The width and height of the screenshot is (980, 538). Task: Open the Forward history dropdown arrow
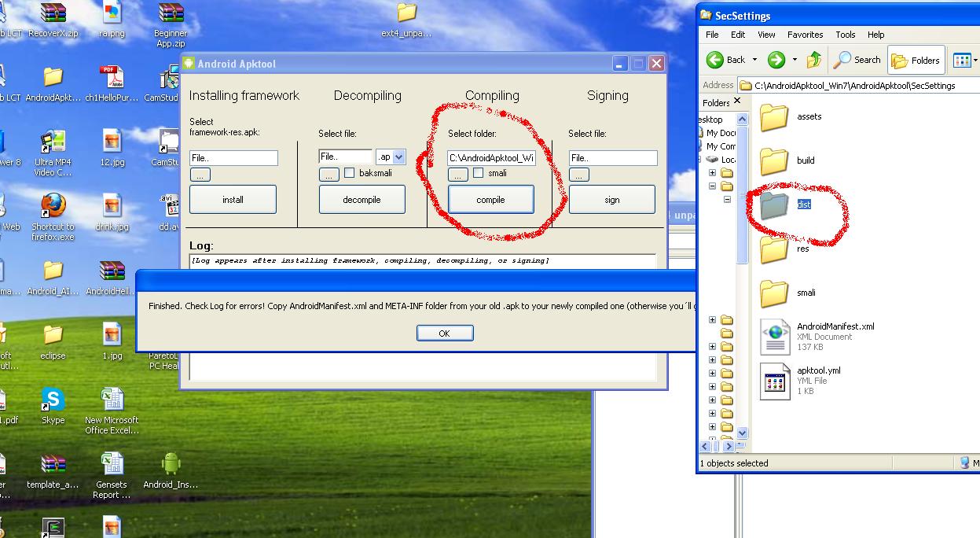795,60
